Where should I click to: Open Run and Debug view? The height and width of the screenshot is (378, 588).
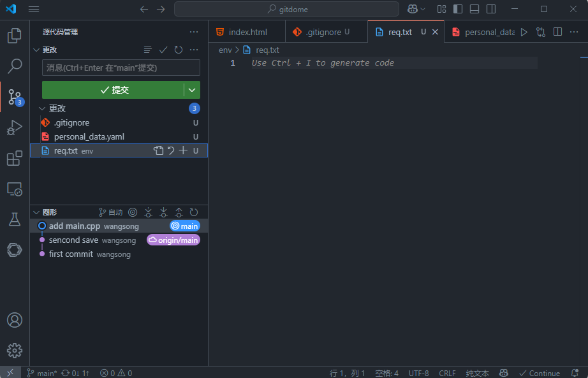point(14,127)
